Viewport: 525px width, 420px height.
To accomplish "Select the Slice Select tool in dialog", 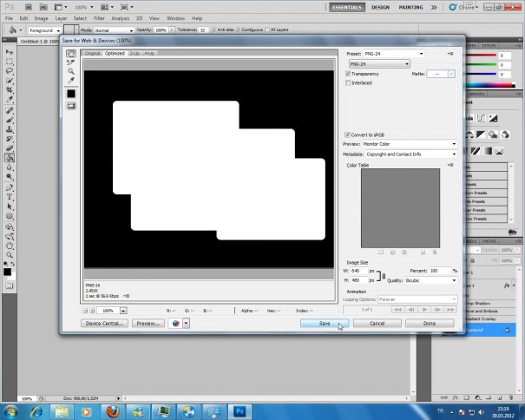I will coord(70,62).
